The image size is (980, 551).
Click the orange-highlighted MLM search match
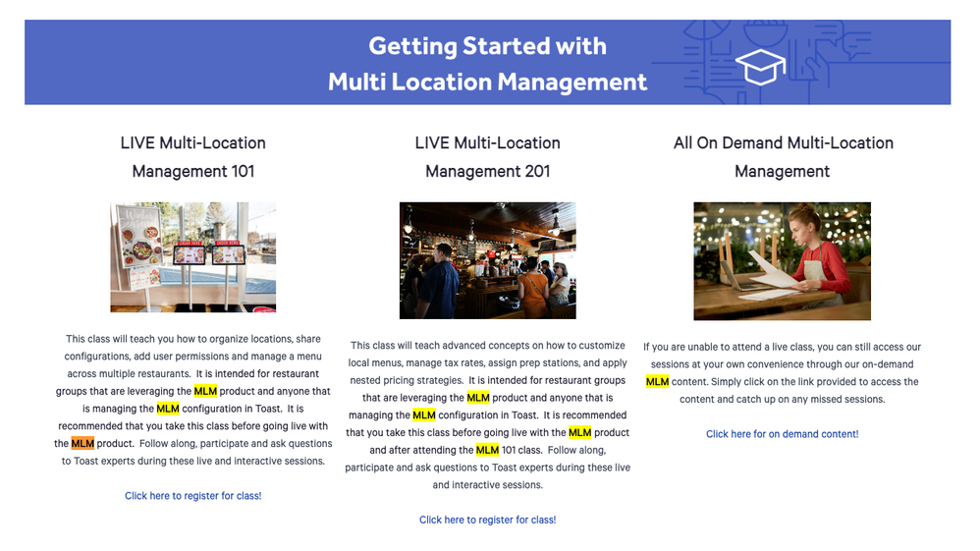coord(82,444)
